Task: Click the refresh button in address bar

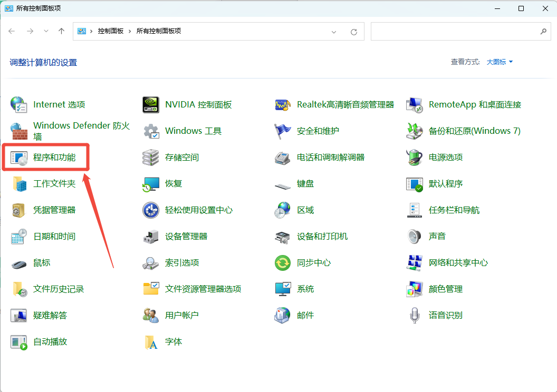Action: (x=354, y=32)
